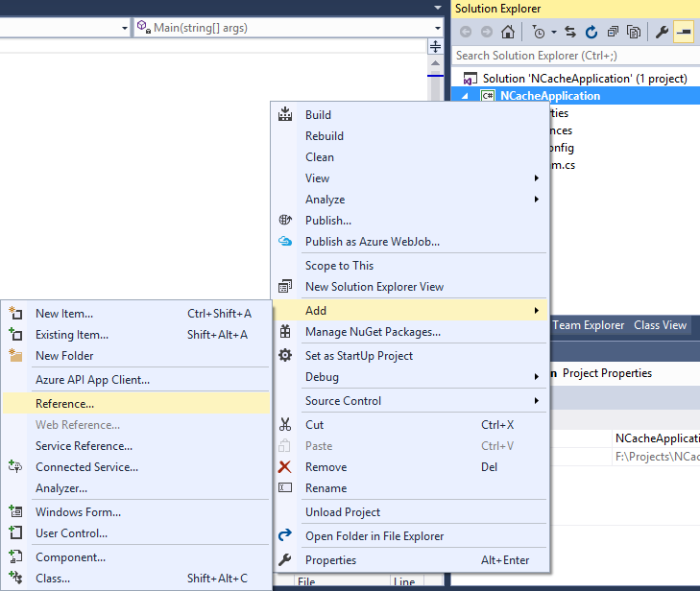
Task: Click the scissors Cut icon
Action: [285, 424]
